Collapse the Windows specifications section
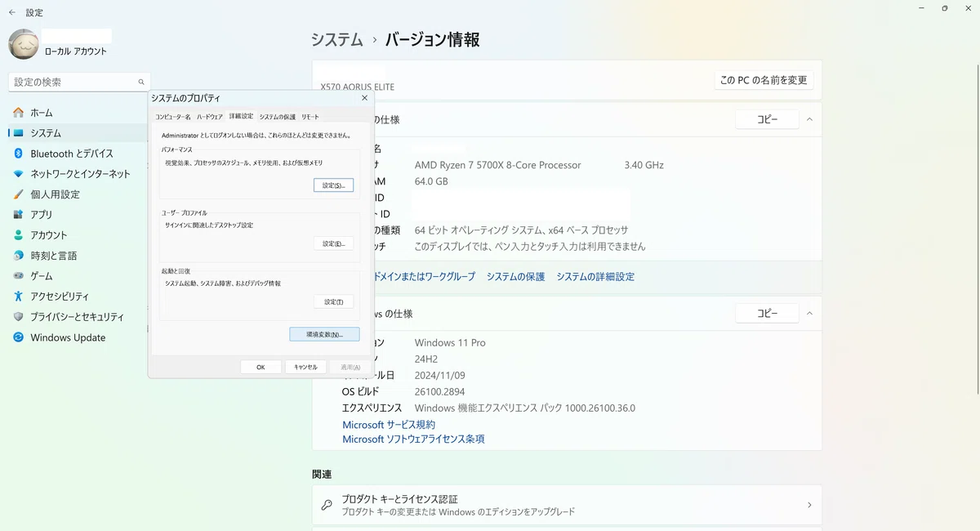Screen dimensions: 980x531 click(809, 314)
